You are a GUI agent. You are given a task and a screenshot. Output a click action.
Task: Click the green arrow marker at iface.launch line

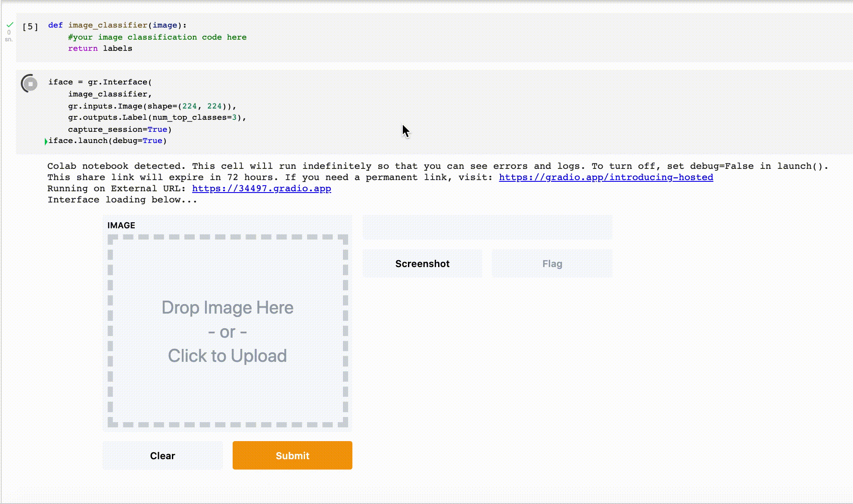[x=47, y=141]
